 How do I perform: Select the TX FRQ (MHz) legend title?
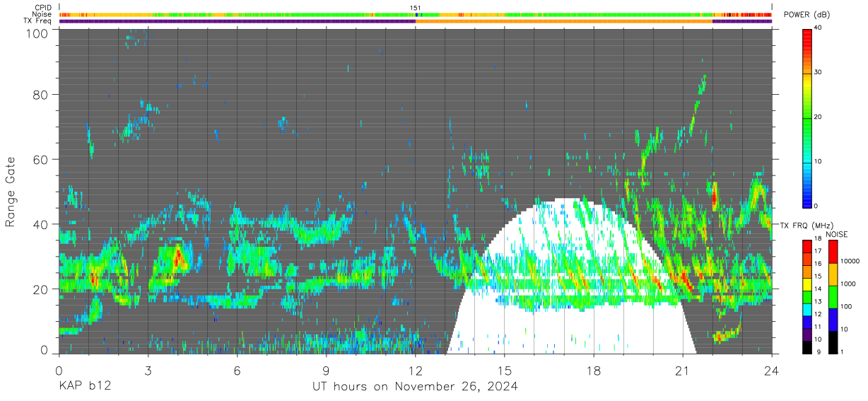pyautogui.click(x=804, y=225)
